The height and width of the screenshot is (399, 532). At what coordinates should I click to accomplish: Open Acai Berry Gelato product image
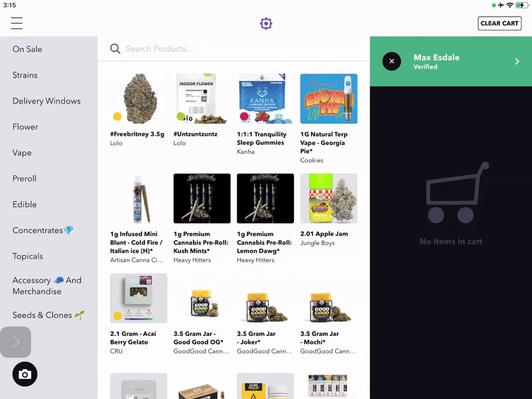click(138, 298)
